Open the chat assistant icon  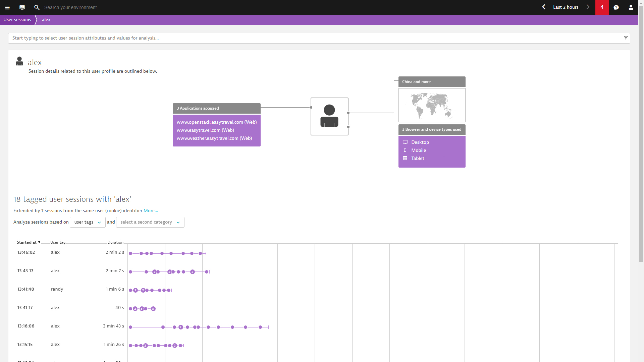616,7
